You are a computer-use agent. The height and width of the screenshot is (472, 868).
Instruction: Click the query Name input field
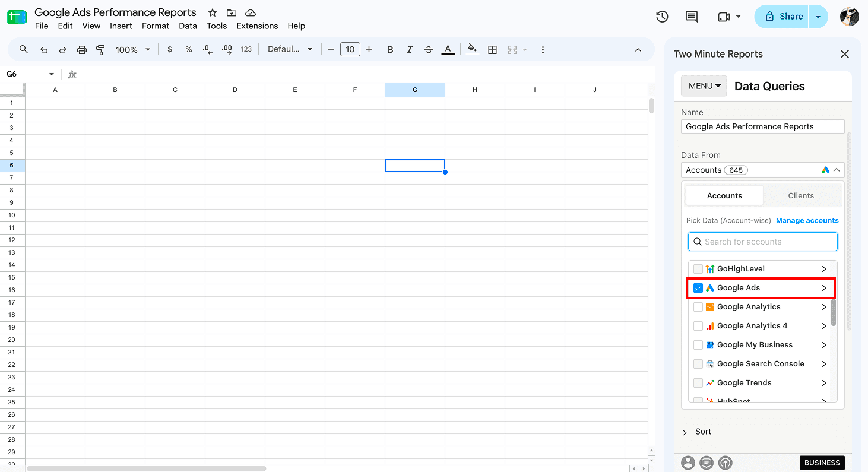pos(763,126)
